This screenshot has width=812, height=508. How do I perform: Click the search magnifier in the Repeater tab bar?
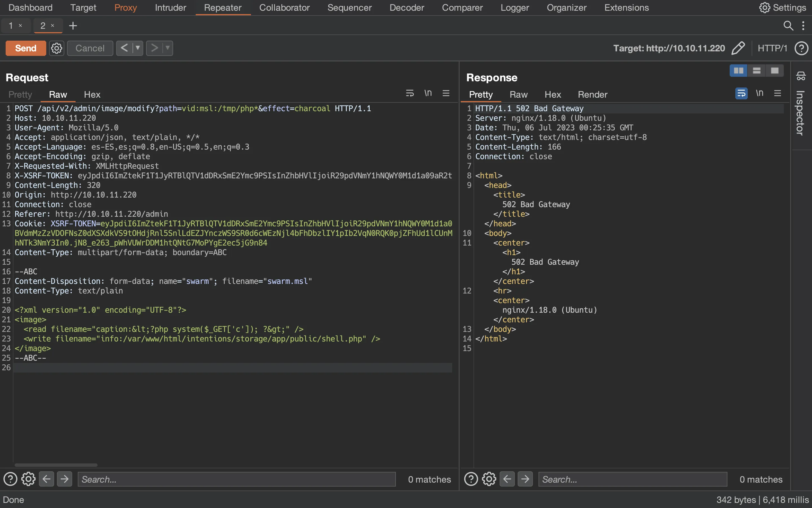point(788,25)
